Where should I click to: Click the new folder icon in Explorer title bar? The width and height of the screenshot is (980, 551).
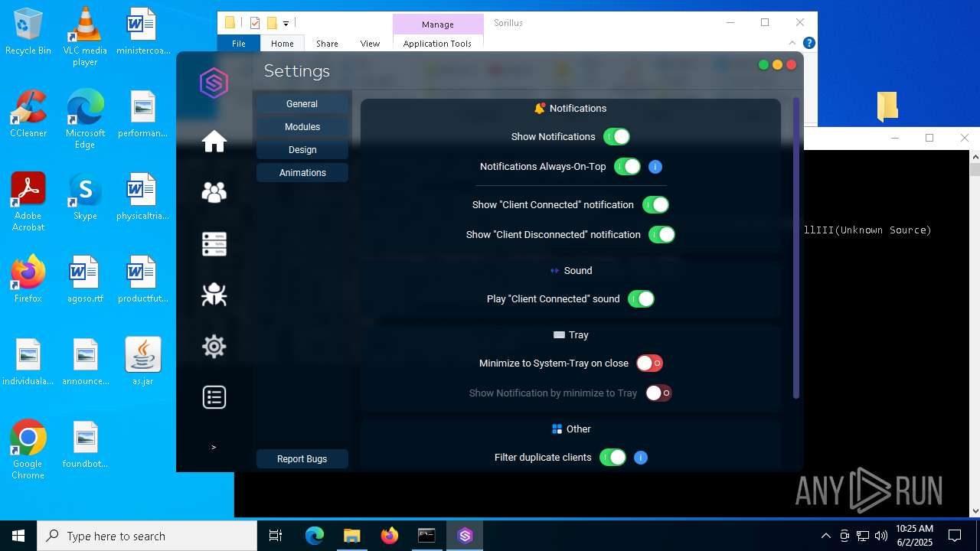tap(271, 23)
